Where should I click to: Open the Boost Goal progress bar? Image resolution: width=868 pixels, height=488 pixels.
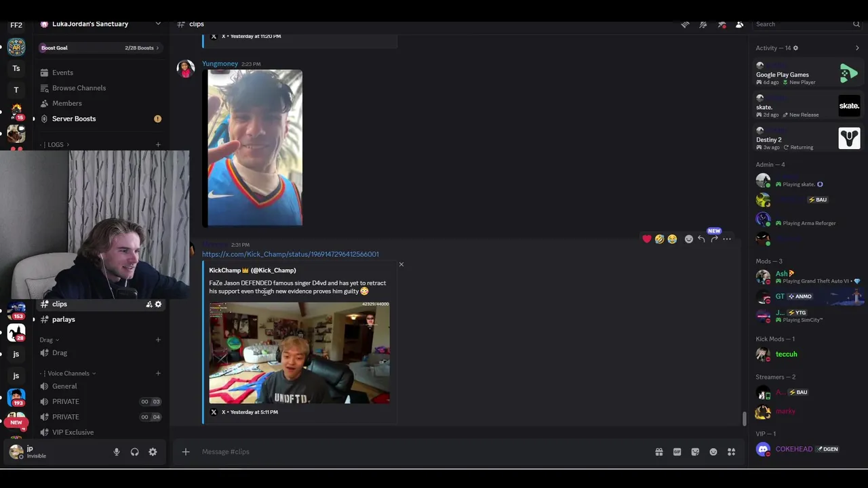point(100,48)
